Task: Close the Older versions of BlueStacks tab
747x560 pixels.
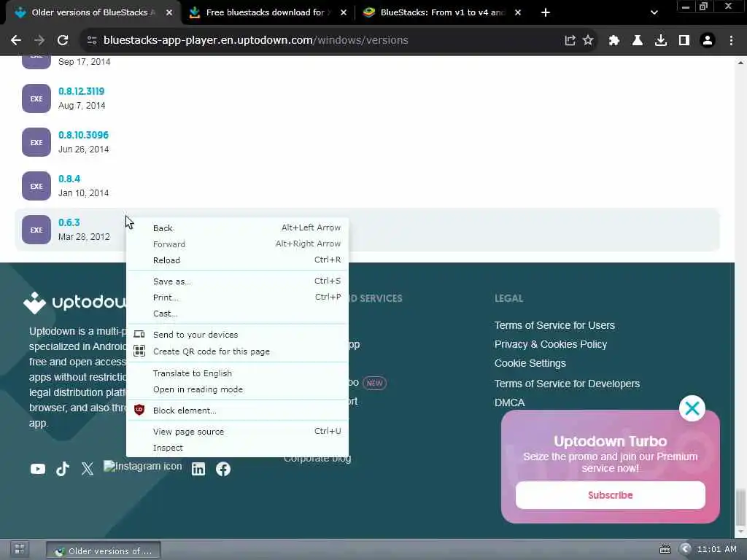Action: pos(169,12)
